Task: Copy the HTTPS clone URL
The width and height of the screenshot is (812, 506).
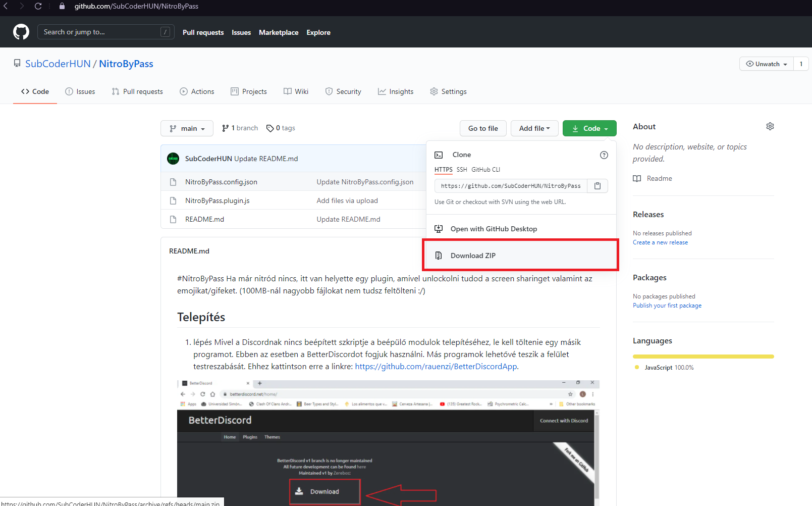Action: tap(598, 186)
